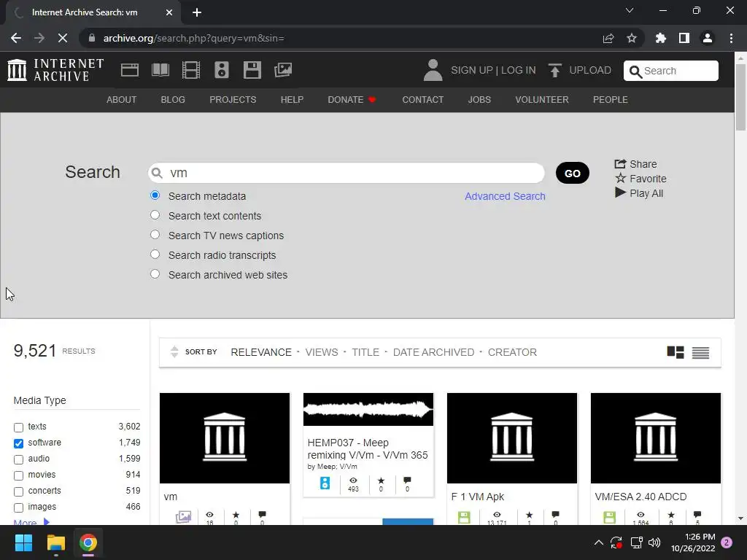Open the Audio speaker icon
The image size is (747, 560).
(222, 70)
